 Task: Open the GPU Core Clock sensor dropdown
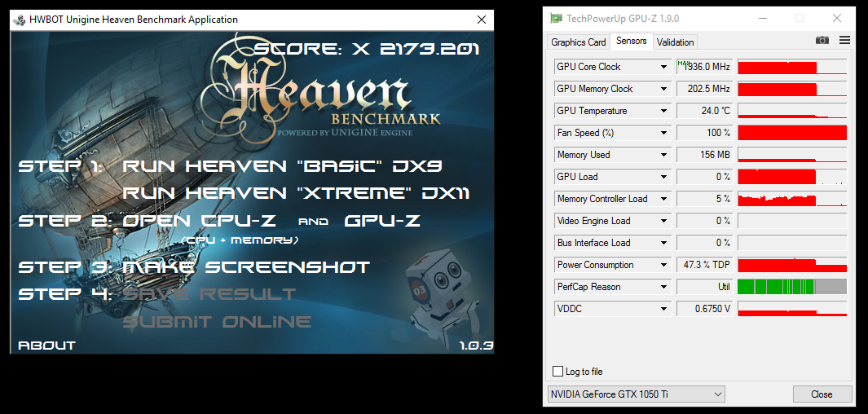663,67
